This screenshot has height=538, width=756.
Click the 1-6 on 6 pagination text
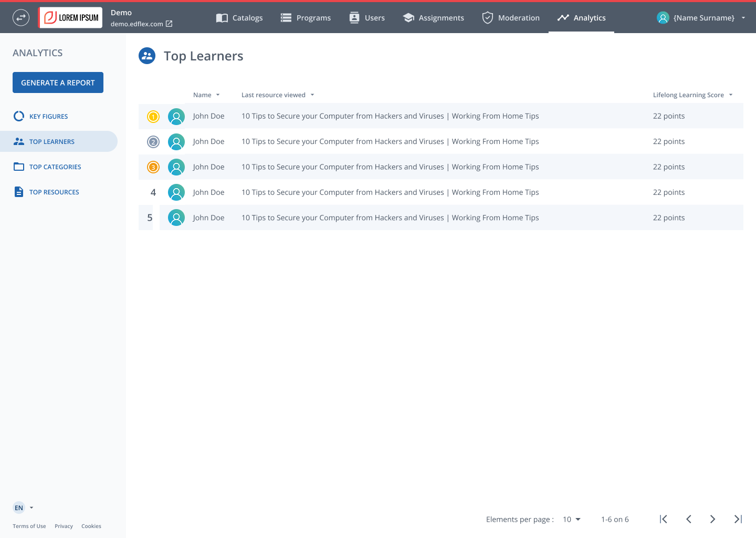[615, 519]
